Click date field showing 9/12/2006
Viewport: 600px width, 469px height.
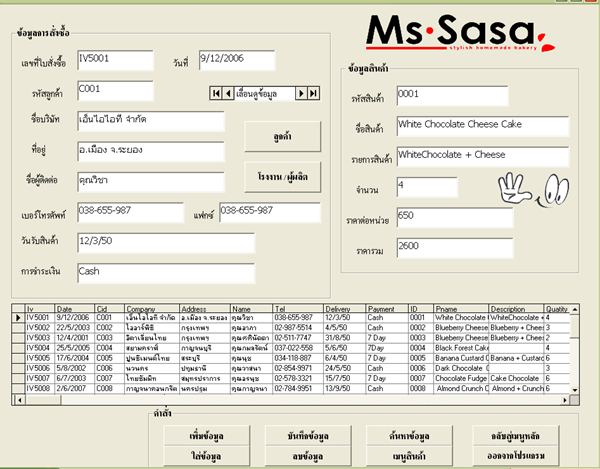[237, 60]
